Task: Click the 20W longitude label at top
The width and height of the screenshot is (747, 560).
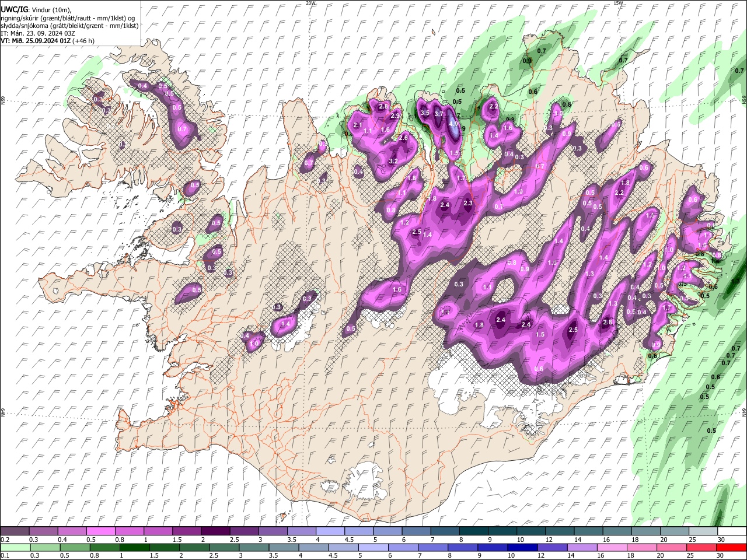Action: coord(310,3)
